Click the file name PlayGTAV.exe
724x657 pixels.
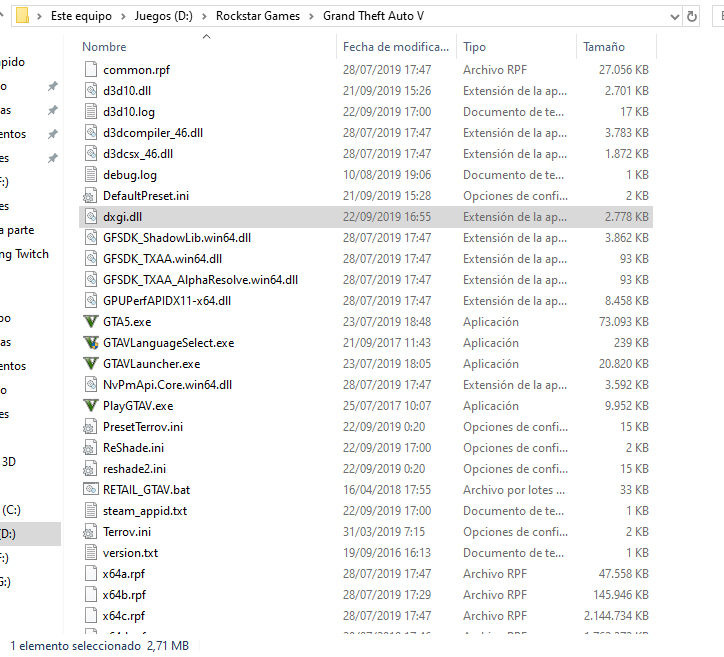(x=138, y=406)
